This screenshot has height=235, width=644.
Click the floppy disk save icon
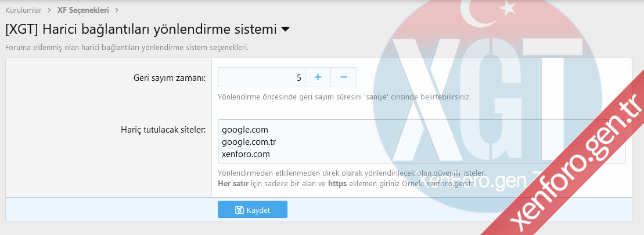tap(239, 210)
